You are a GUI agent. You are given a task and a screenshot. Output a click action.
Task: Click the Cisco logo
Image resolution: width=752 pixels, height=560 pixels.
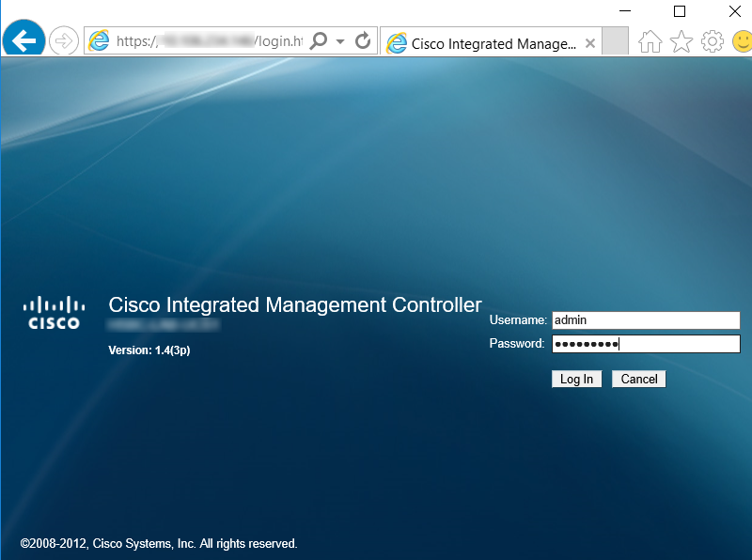54,313
